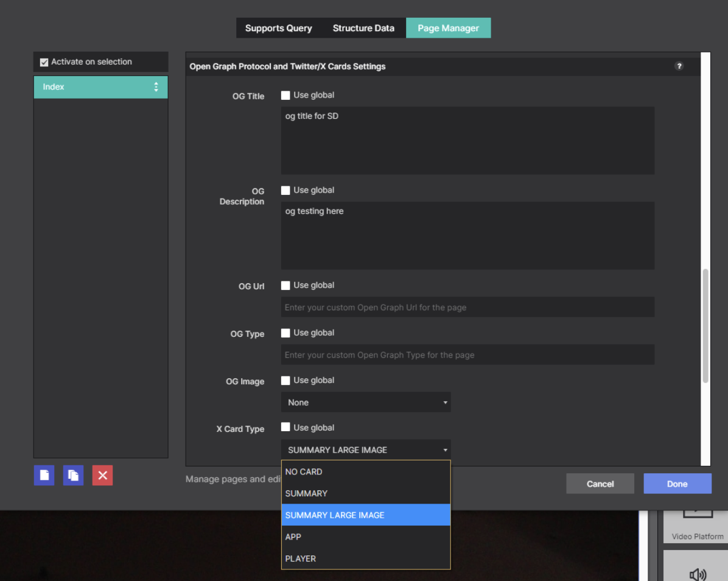Click the Cancel button

[600, 484]
